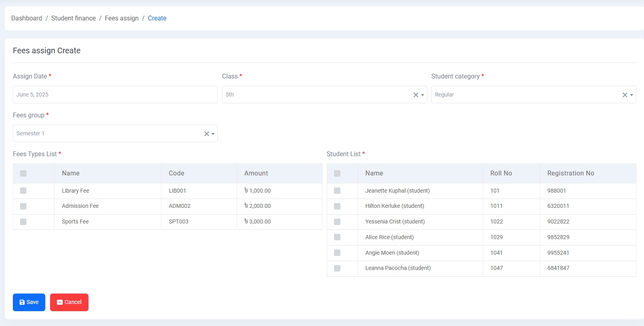Click roll number 1047
The width and height of the screenshot is (644, 326).
(497, 268)
